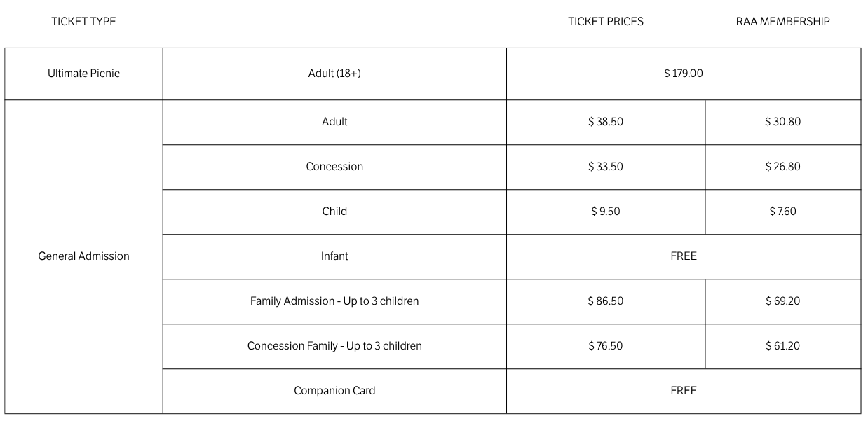The height and width of the screenshot is (421, 868).
Task: Click the TICKET TYPE column header
Action: [83, 22]
